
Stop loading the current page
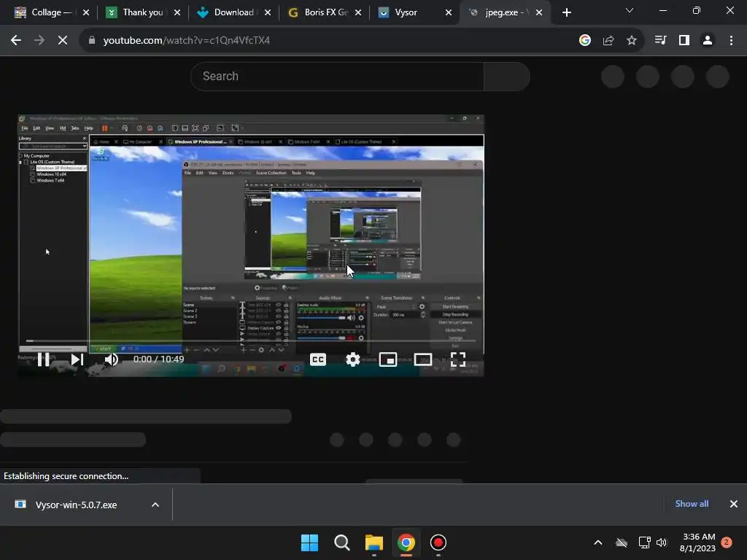tap(63, 41)
